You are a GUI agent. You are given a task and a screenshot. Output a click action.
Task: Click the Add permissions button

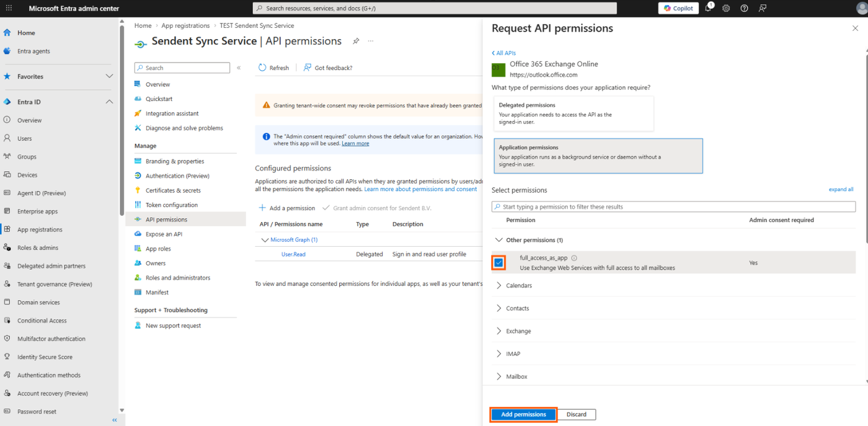523,414
